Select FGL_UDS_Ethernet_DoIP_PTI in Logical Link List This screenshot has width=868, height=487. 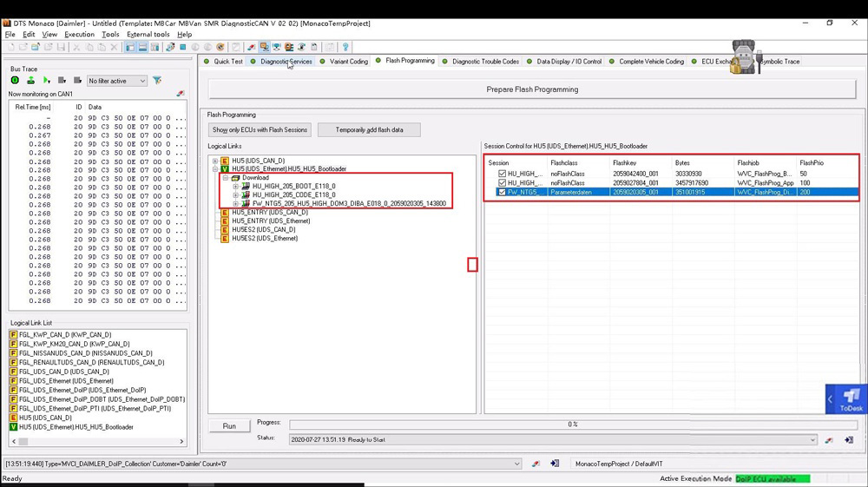(95, 408)
